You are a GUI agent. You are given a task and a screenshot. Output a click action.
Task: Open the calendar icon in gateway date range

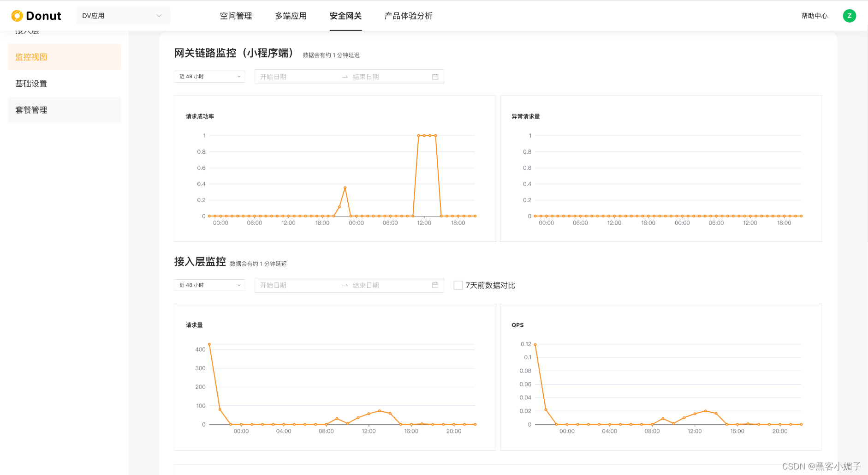point(435,77)
